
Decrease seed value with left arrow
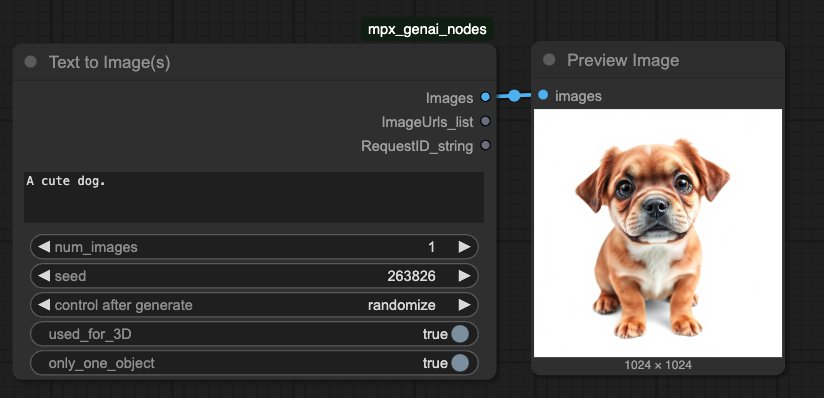(x=44, y=275)
